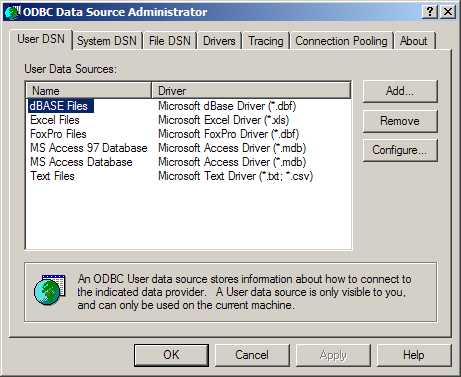Viewport: 461px width, 377px height.
Task: Switch to the System DSN tab
Action: [107, 41]
